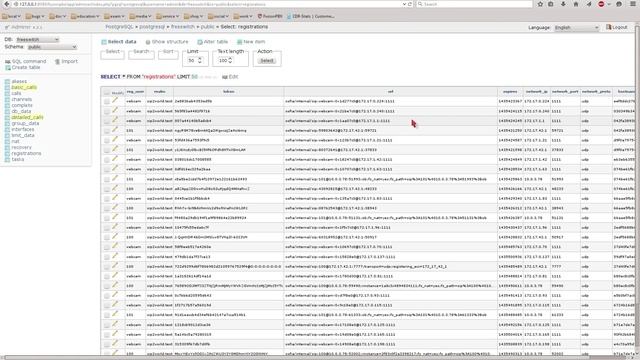
Task: Click the table icon next to calls
Action: click(x=7, y=93)
